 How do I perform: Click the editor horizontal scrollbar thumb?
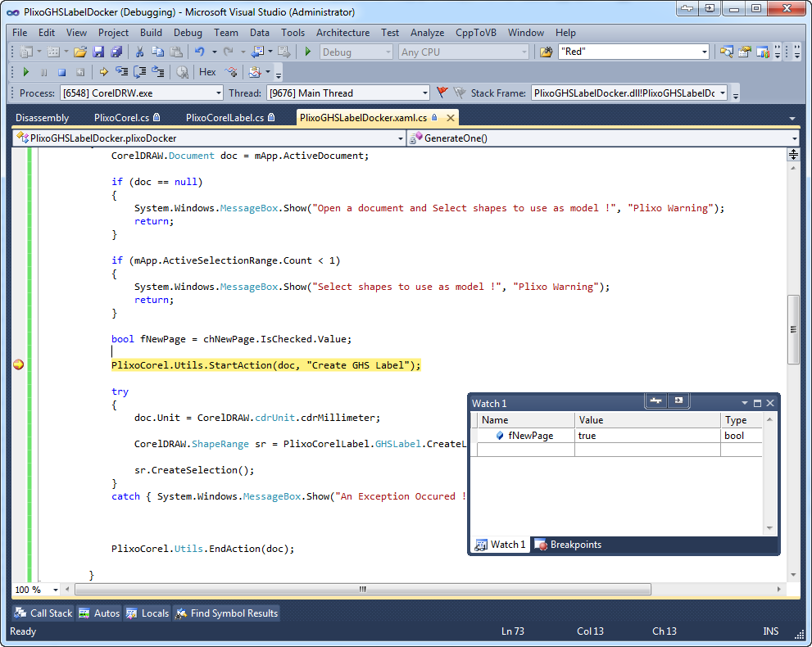(362, 590)
